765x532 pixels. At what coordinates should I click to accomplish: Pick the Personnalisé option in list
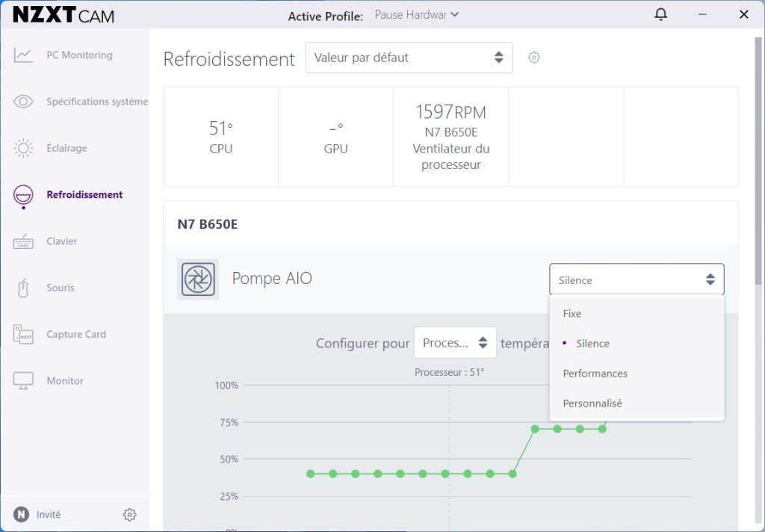click(592, 403)
